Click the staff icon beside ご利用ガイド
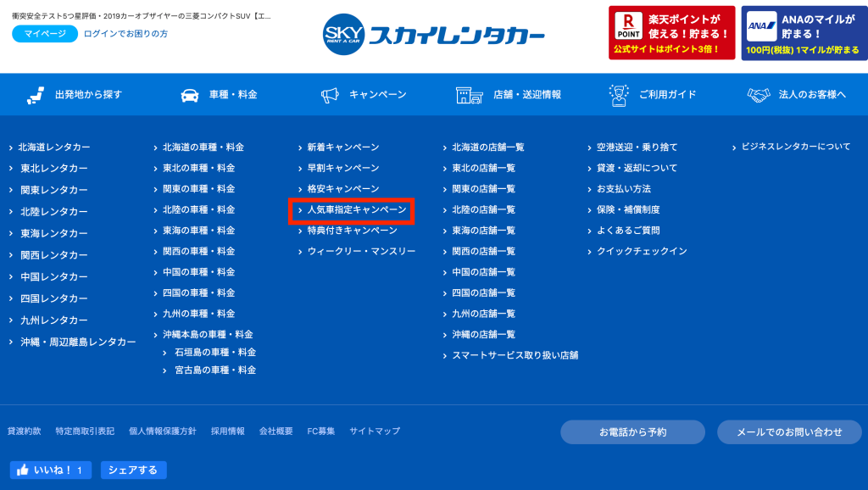Viewport: 868px width, 490px height. pyautogui.click(x=618, y=95)
